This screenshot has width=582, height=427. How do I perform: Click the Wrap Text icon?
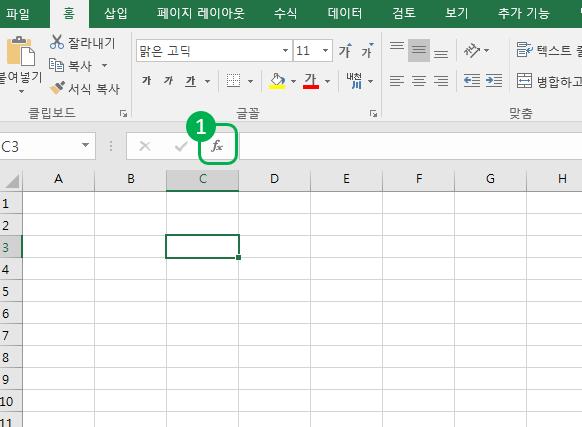524,50
